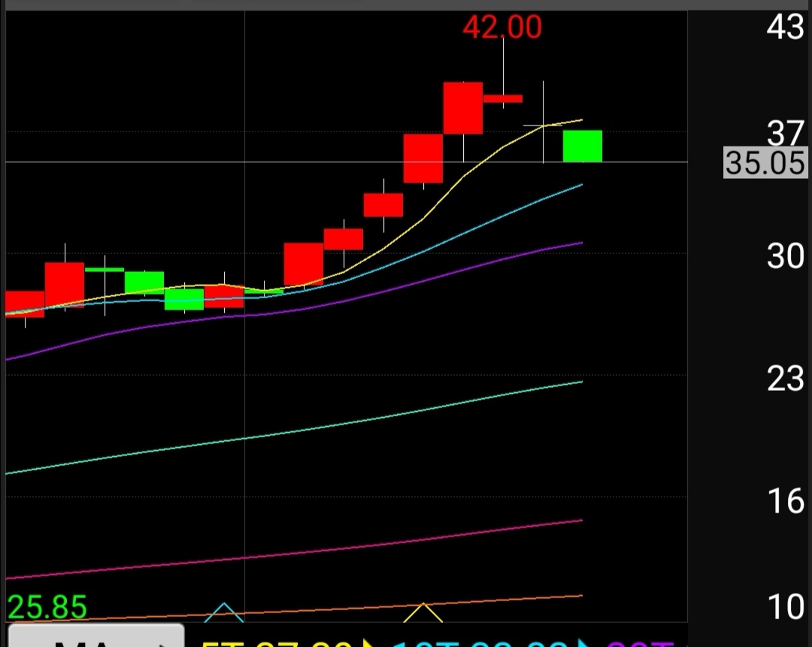Click the 37 price axis label
The height and width of the screenshot is (647, 812).
point(785,135)
